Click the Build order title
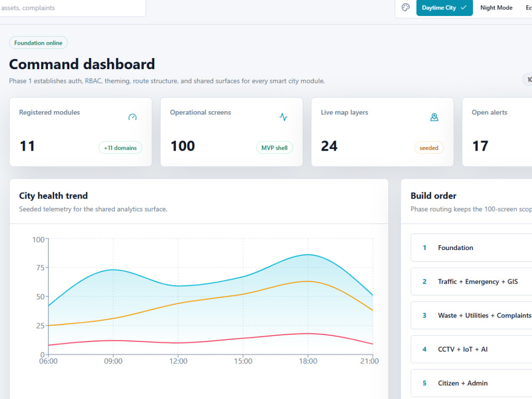Image resolution: width=532 pixels, height=399 pixels. [x=433, y=196]
